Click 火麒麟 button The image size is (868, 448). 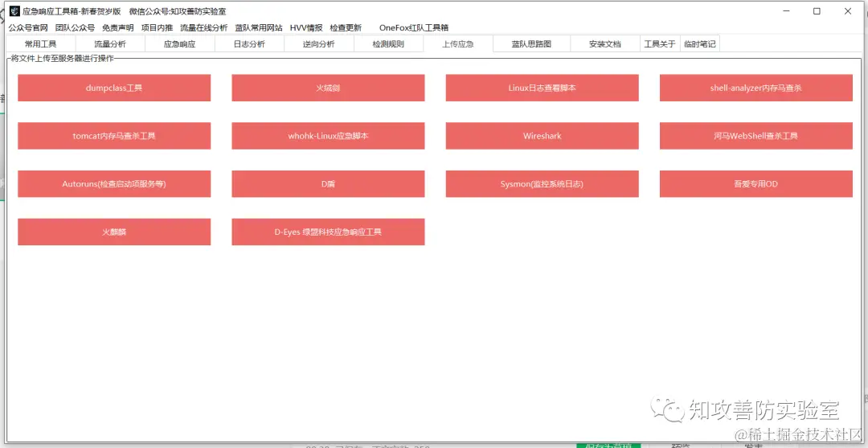[114, 232]
